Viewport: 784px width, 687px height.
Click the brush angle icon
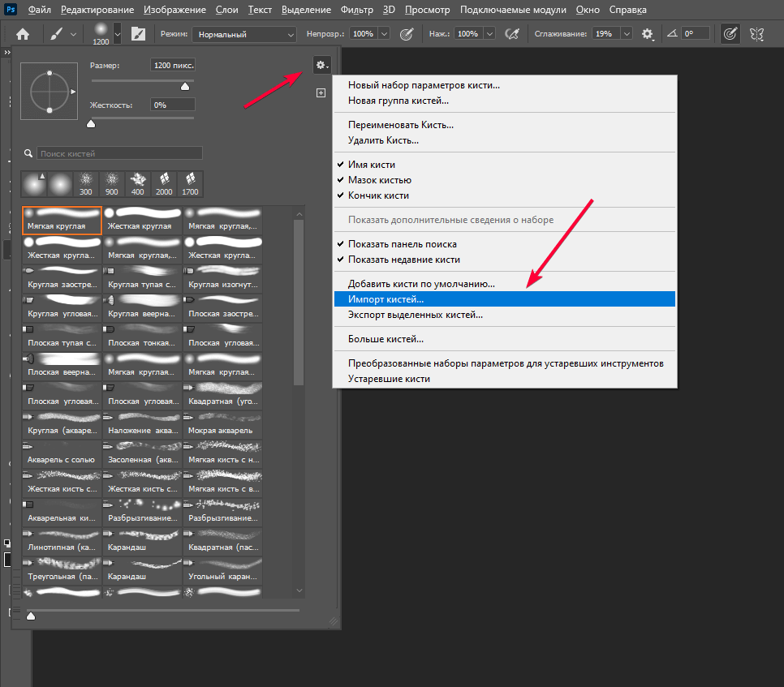tap(673, 33)
